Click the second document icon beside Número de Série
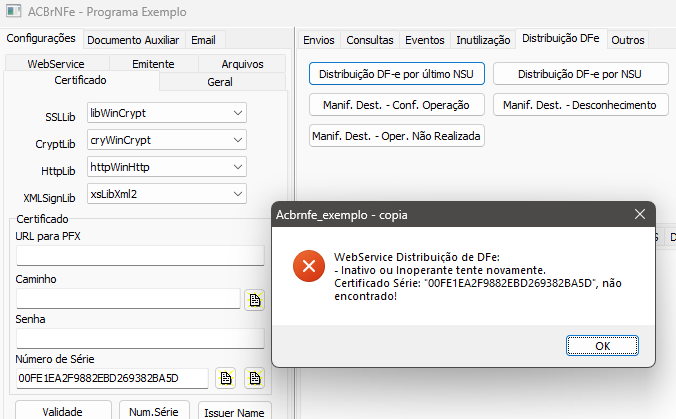Viewport: 676px width, 419px height. click(254, 378)
